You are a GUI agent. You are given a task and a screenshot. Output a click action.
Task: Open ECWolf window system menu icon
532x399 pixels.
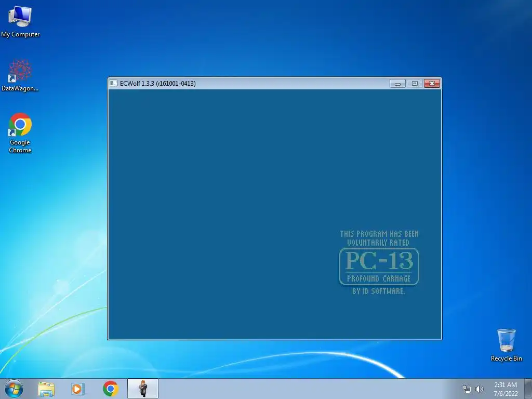click(x=113, y=83)
